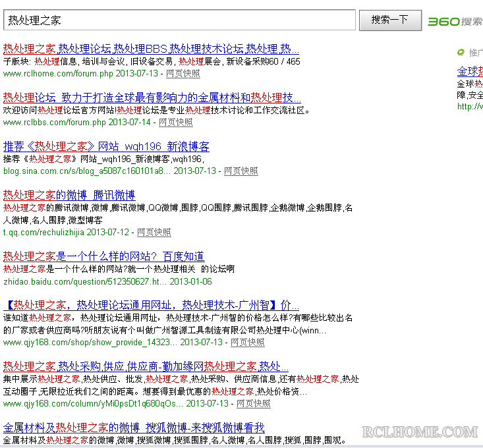483x448 pixels.
Task: Click the www.qjy168.com/column URL text
Action: coord(93,404)
